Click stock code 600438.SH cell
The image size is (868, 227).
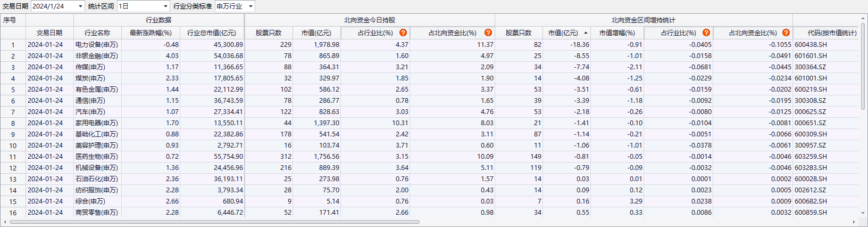811,45
